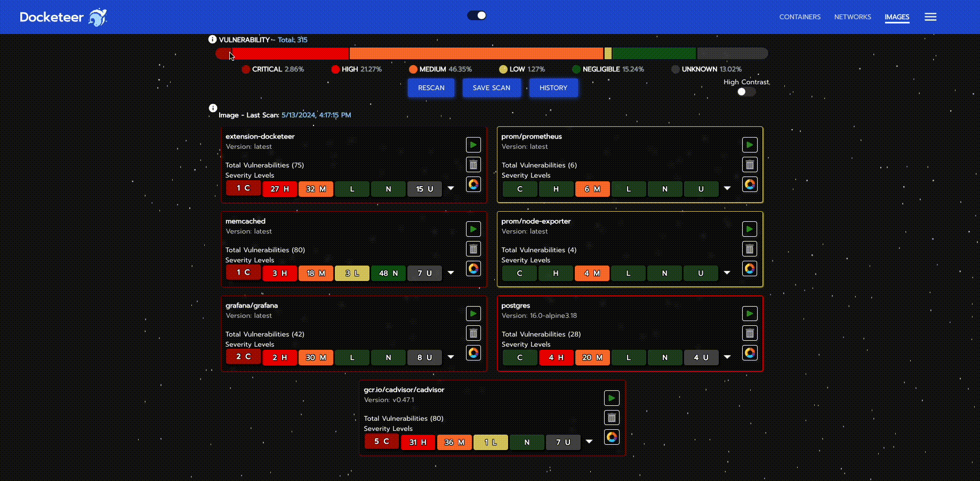980x481 pixels.
Task: Delete the gcr.io/cadvisor/cadvisor image
Action: 612,418
